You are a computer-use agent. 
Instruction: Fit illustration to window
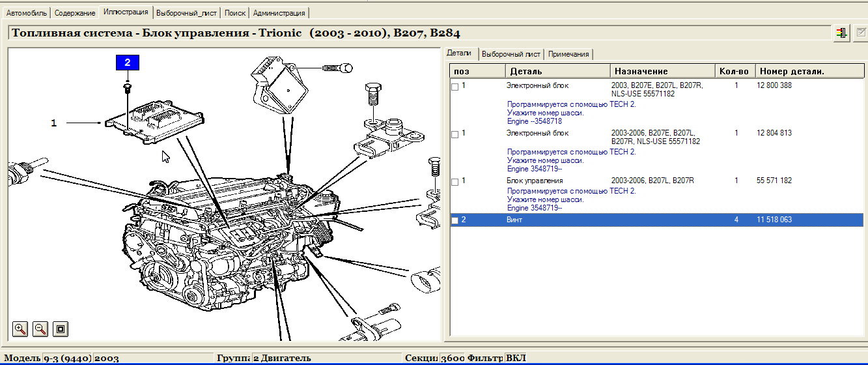61,329
